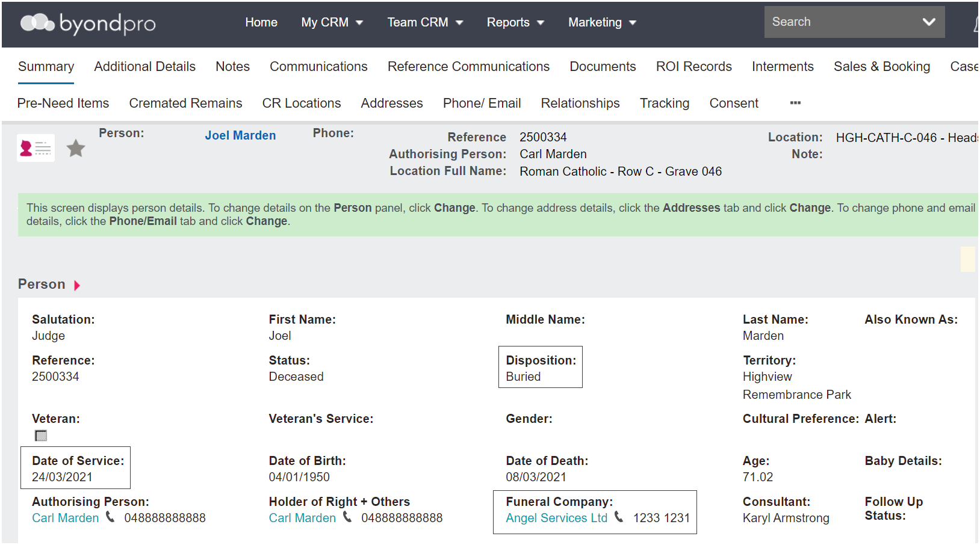Switch to the Cremated Remains tab
This screenshot has height=545, width=980.
point(185,103)
